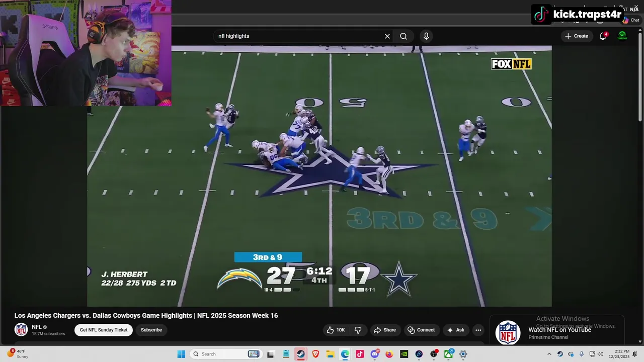Click the Connect button under the video
The image size is (644, 362).
click(421, 330)
